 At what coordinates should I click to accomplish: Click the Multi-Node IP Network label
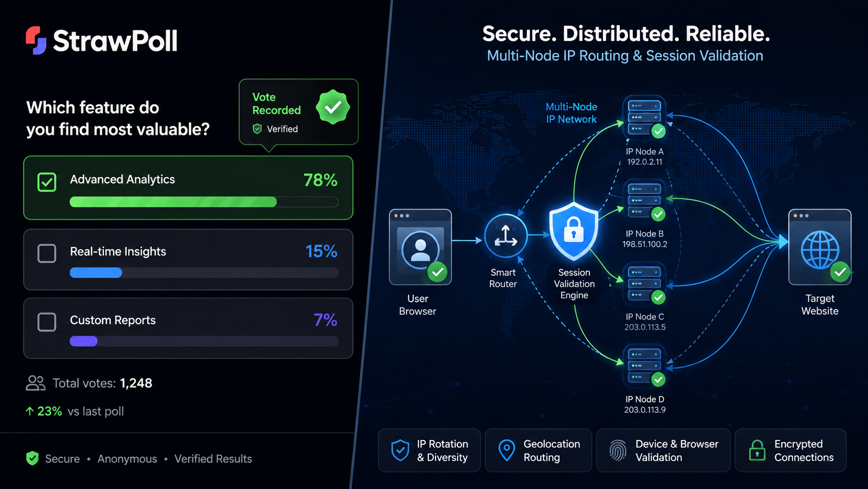pos(571,113)
